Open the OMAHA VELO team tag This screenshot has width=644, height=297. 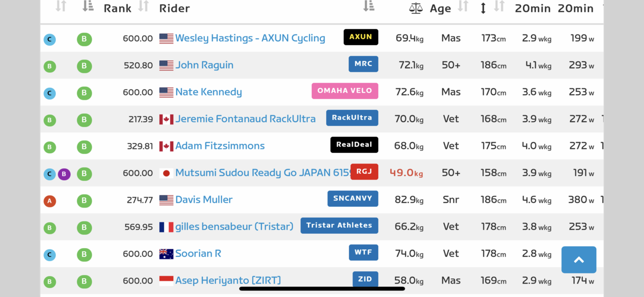pos(345,91)
